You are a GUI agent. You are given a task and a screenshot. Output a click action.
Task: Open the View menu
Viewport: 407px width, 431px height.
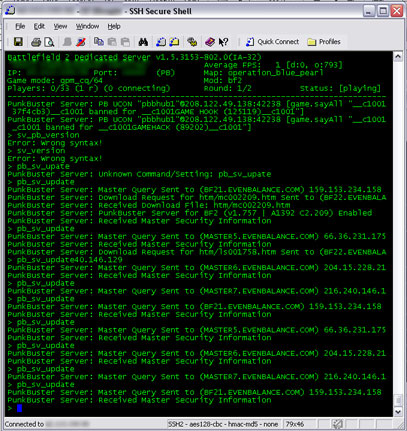60,26
